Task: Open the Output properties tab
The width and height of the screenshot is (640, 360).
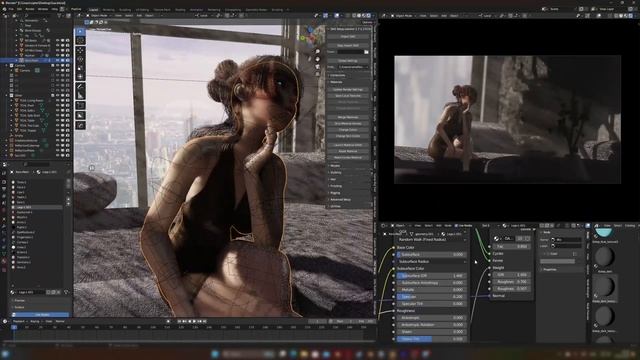Action: click(4, 189)
